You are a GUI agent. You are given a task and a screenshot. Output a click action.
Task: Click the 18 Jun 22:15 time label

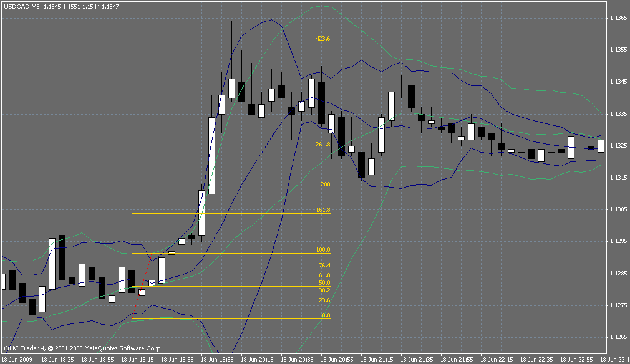pyautogui.click(x=497, y=359)
